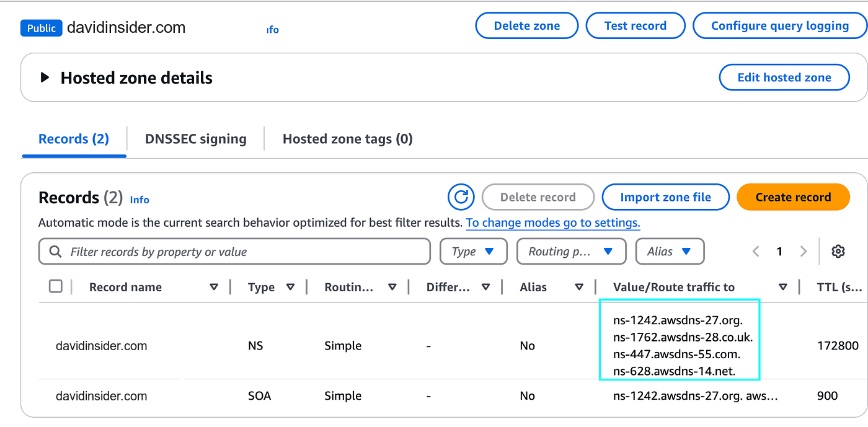This screenshot has height=427, width=868.
Task: Click the Delete zone button
Action: click(527, 26)
